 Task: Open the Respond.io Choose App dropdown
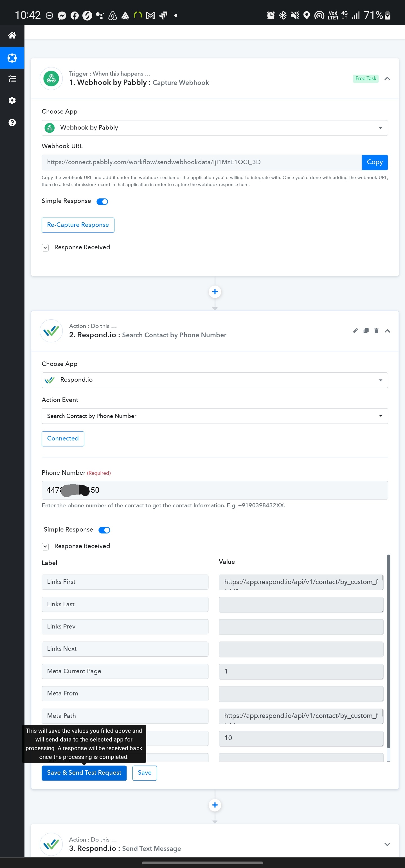[x=215, y=380]
